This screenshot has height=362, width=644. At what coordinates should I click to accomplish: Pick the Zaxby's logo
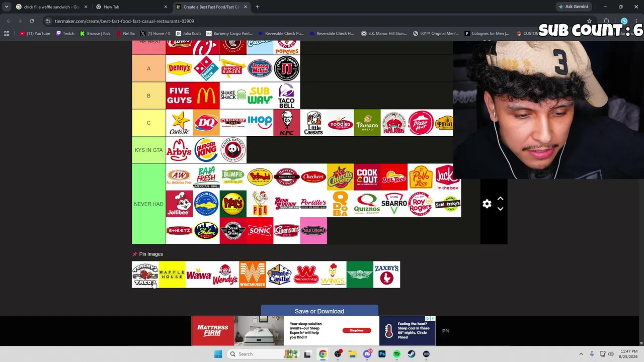(386, 275)
